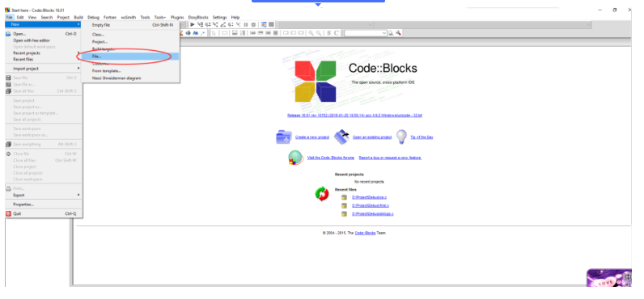Click the Code::Blocks colored cubes logo
Image resolution: width=644 pixels, height=299 pixels.
[316, 81]
